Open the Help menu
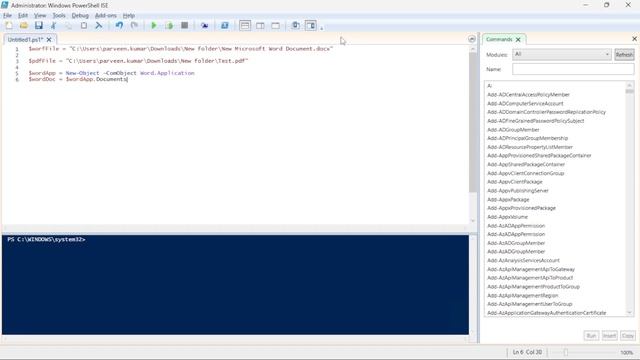The height and width of the screenshot is (360, 640). click(129, 16)
